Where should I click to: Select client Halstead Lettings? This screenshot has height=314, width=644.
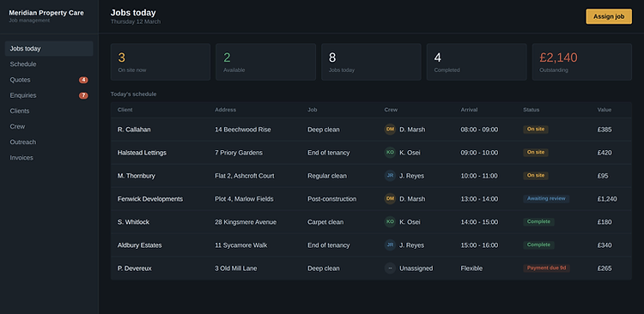coord(142,153)
